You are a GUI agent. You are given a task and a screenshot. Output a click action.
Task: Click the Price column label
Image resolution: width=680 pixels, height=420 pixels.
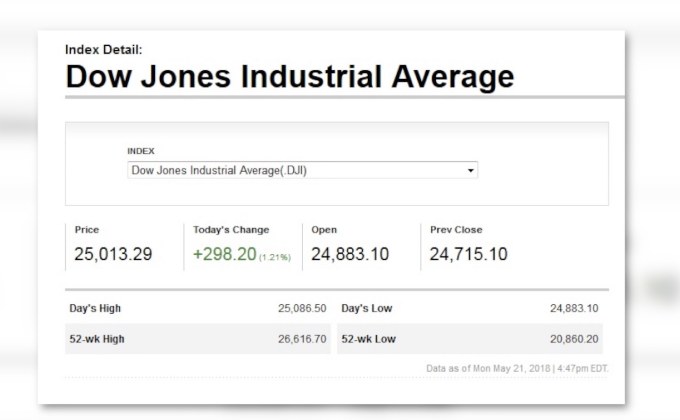[x=87, y=230]
